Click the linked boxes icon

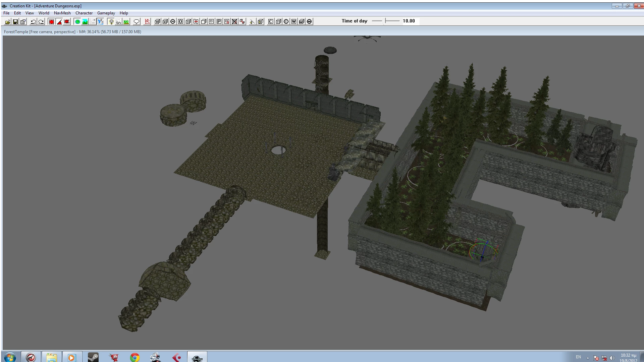242,22
